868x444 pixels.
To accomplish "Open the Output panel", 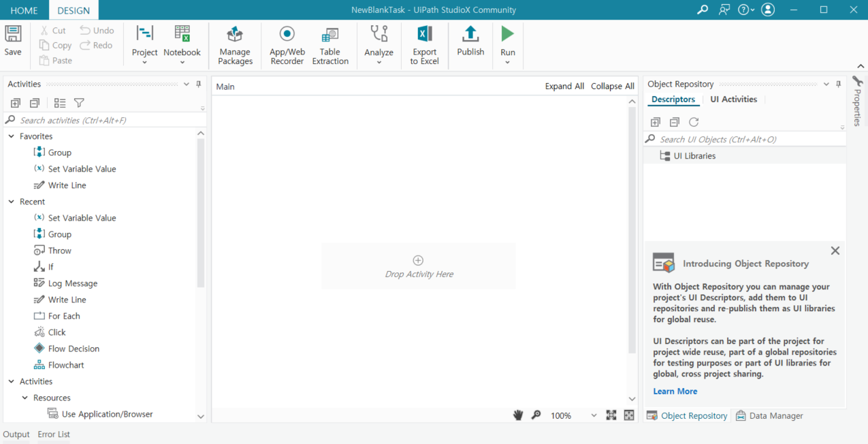I will [16, 434].
